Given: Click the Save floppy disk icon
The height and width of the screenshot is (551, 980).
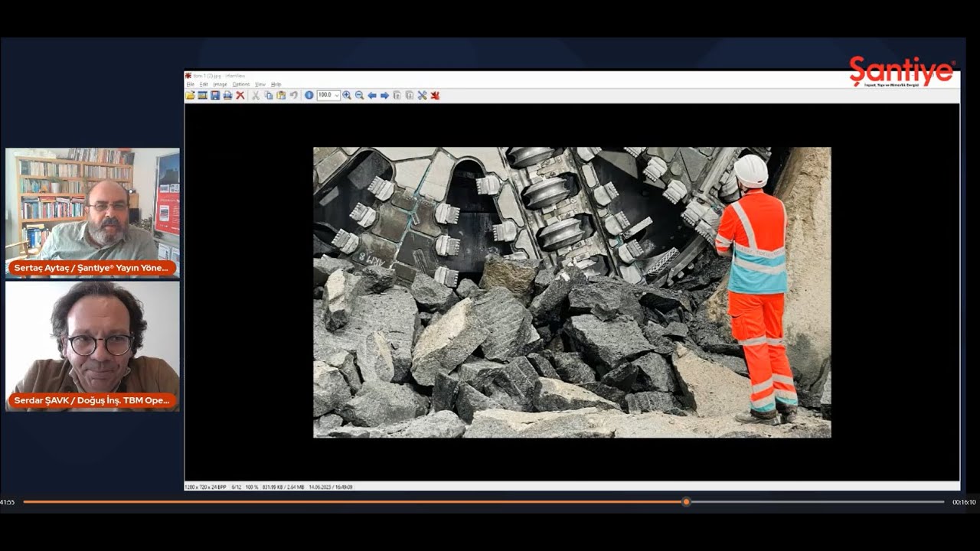Looking at the screenshot, I should pyautogui.click(x=215, y=96).
